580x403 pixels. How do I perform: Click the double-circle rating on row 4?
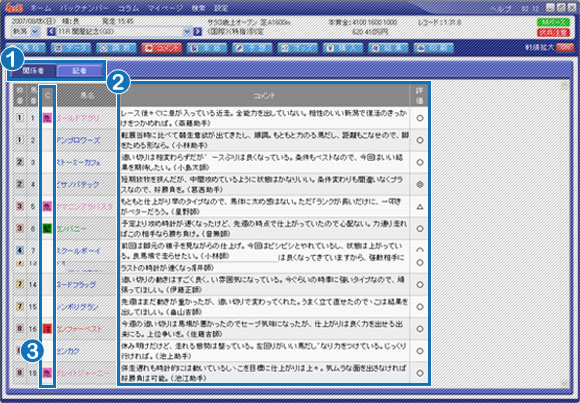click(420, 184)
